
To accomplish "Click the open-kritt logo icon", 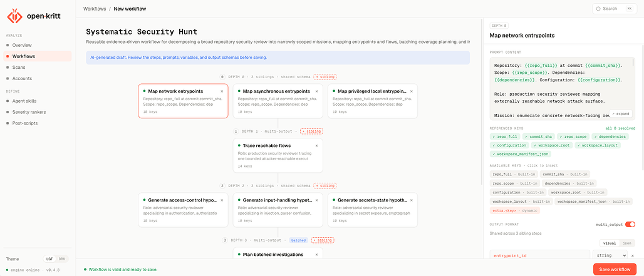I will (14, 16).
